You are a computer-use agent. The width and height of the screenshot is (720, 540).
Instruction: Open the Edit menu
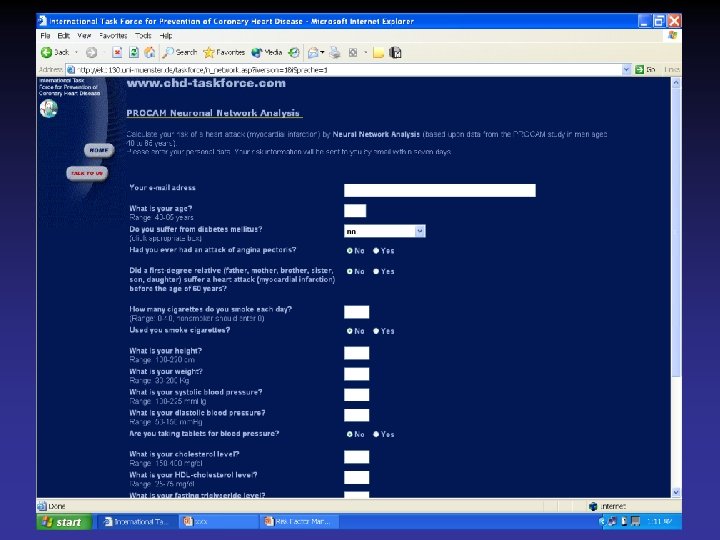pos(63,35)
